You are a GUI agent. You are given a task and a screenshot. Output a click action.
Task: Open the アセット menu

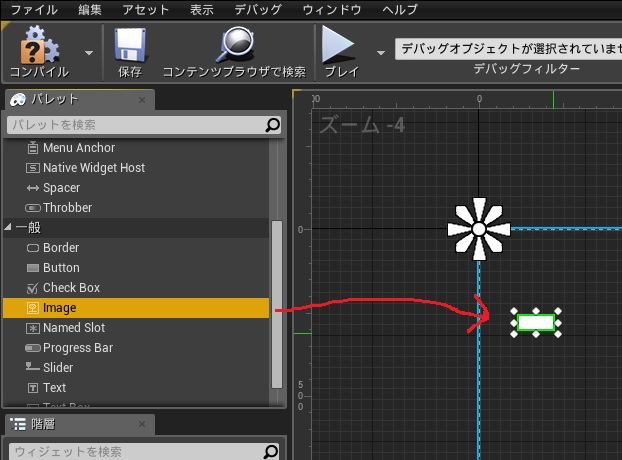coord(146,10)
